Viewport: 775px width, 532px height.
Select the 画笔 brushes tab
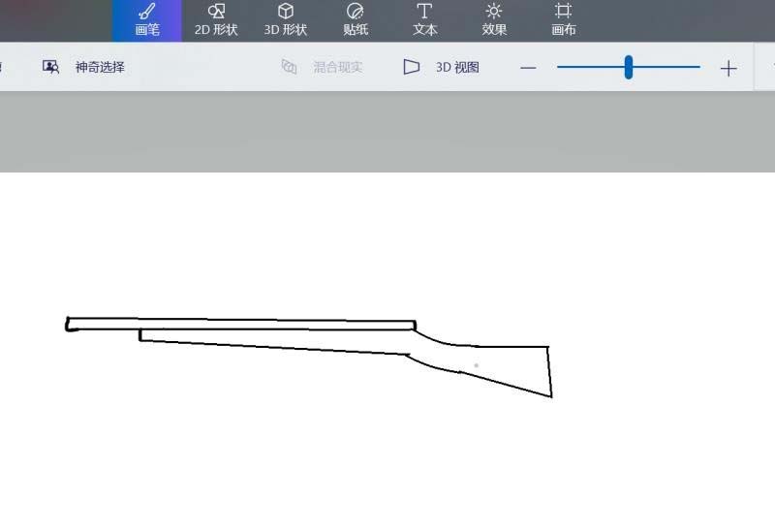click(x=146, y=19)
